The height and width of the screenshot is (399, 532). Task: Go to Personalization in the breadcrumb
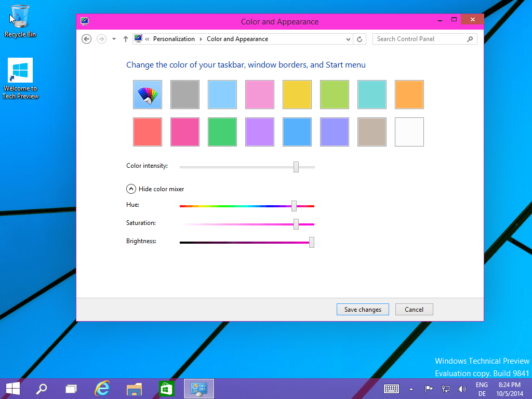(x=174, y=39)
